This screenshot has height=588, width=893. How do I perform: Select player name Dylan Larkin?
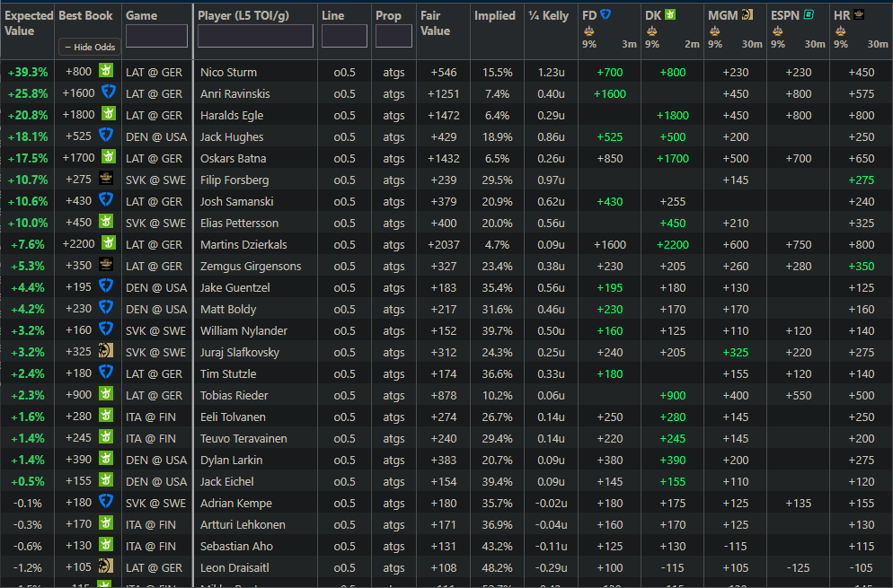point(231,460)
